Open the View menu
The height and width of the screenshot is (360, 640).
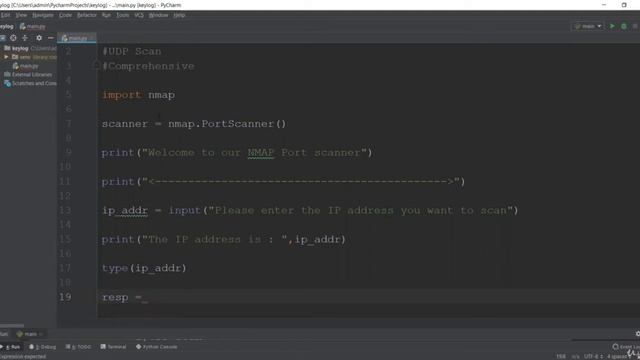click(21, 15)
